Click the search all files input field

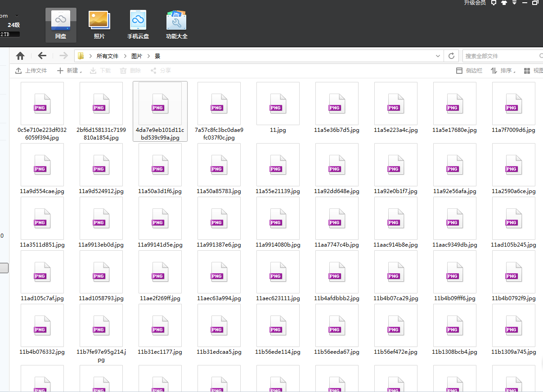[x=500, y=56]
